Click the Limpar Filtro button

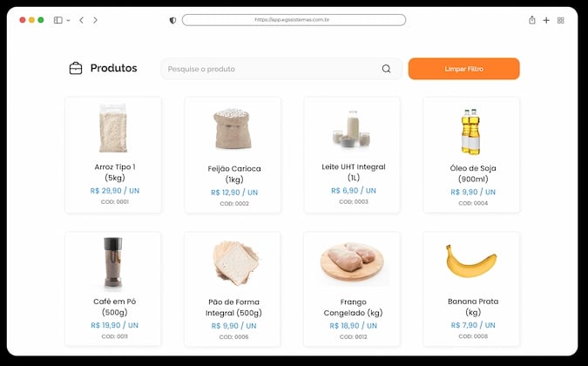coord(464,69)
